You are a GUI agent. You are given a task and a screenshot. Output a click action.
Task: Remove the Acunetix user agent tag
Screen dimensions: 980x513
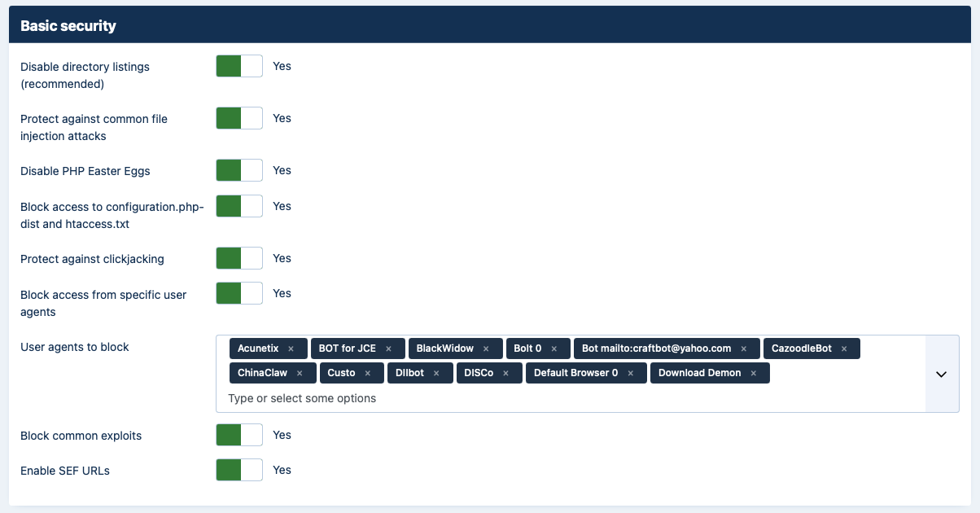[291, 349]
